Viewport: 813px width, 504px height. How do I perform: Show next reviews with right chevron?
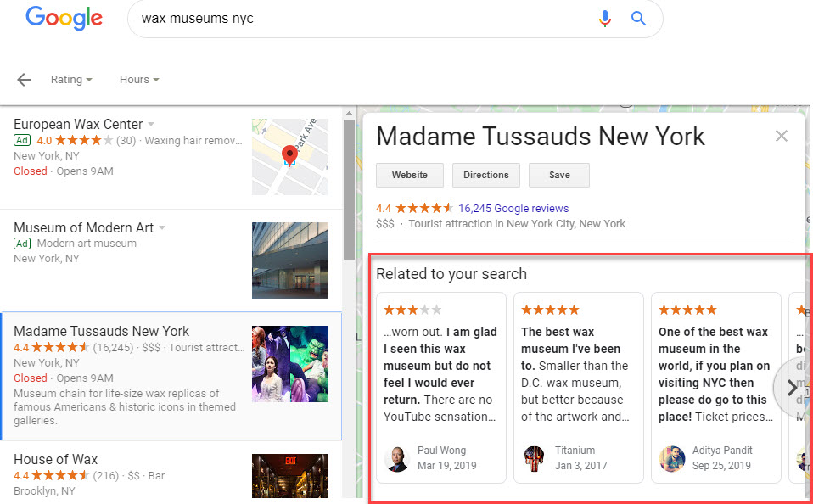(792, 388)
